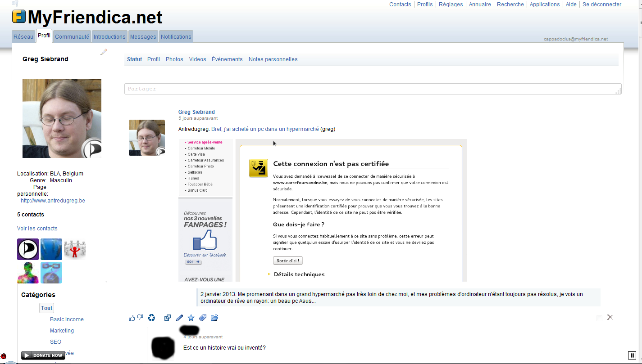Delete the post with the X icon
642x364 pixels.
click(610, 317)
